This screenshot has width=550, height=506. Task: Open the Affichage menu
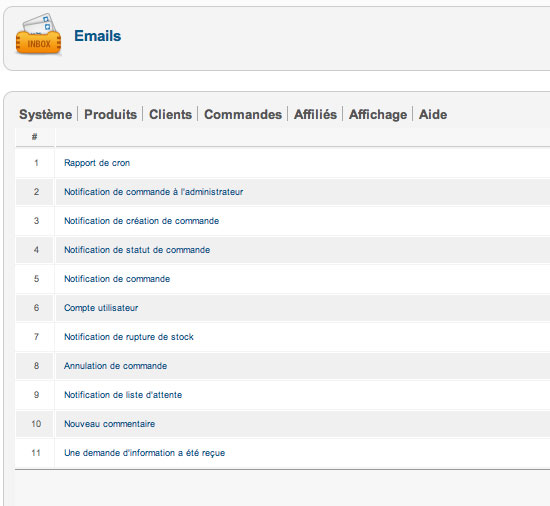coord(378,114)
